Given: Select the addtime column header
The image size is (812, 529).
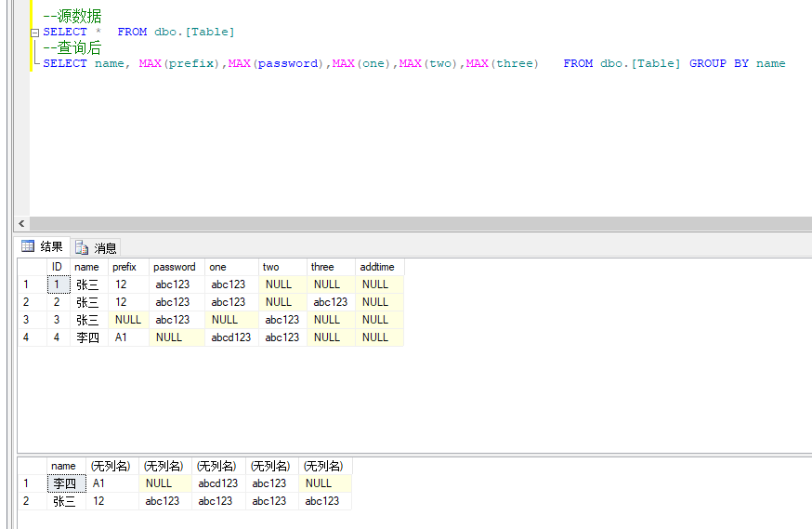Looking at the screenshot, I should point(380,267).
